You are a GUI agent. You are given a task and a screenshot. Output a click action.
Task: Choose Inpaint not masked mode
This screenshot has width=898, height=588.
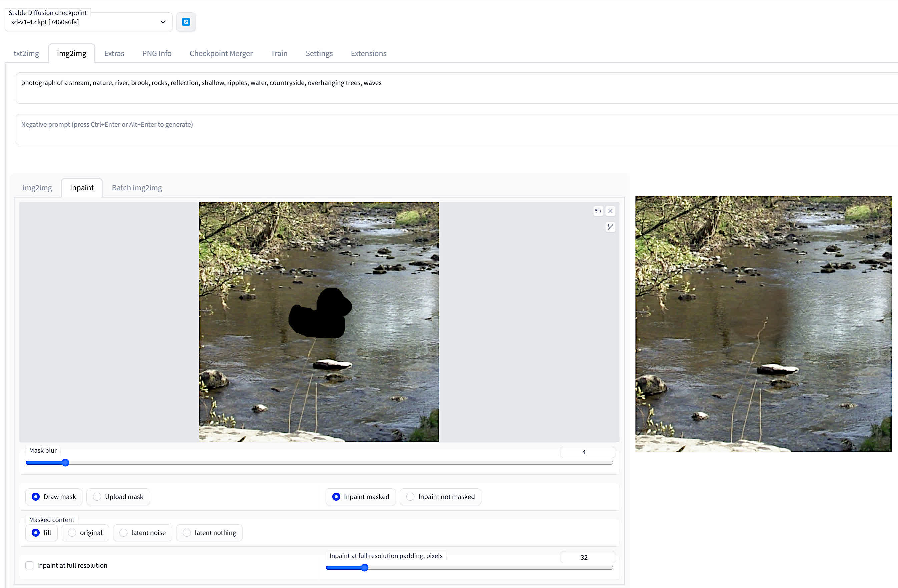click(x=441, y=497)
